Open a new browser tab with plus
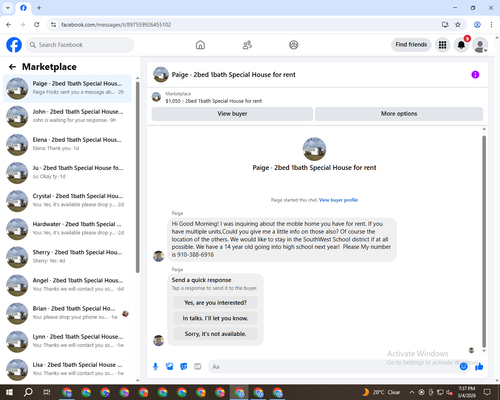 [39, 8]
